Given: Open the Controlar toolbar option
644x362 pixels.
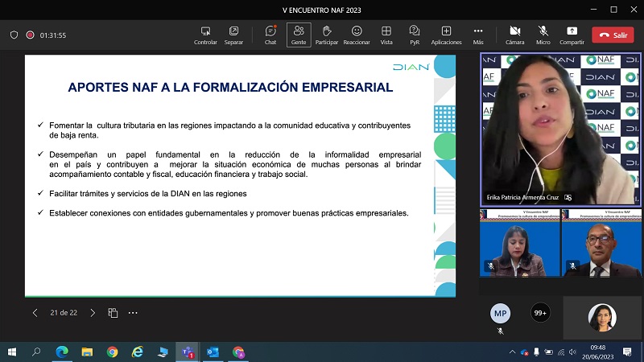Looking at the screenshot, I should [x=205, y=35].
